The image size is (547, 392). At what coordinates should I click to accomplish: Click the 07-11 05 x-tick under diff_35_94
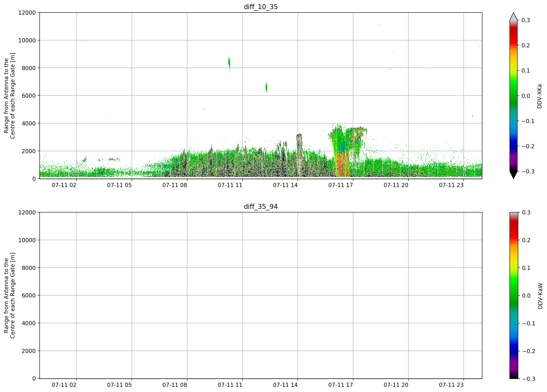click(x=119, y=385)
